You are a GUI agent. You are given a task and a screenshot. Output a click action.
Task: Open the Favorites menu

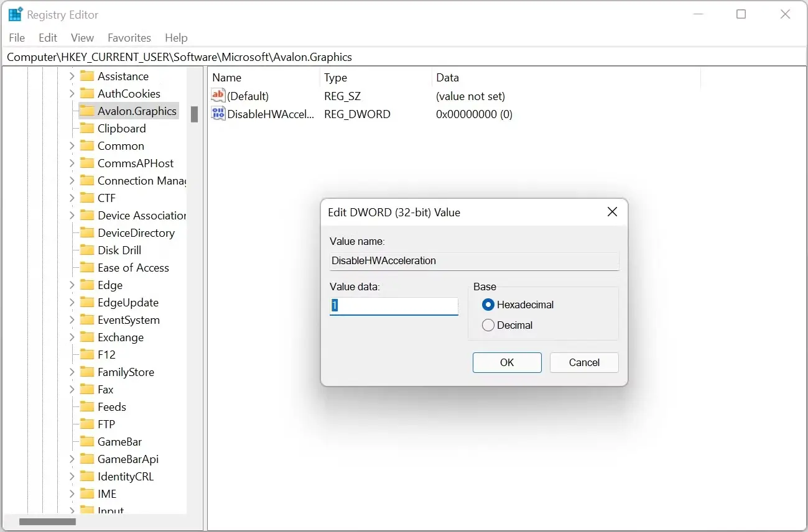tap(129, 38)
